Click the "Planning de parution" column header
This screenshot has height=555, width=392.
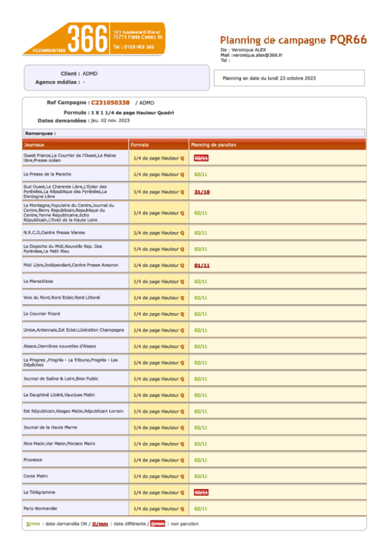[x=213, y=145]
